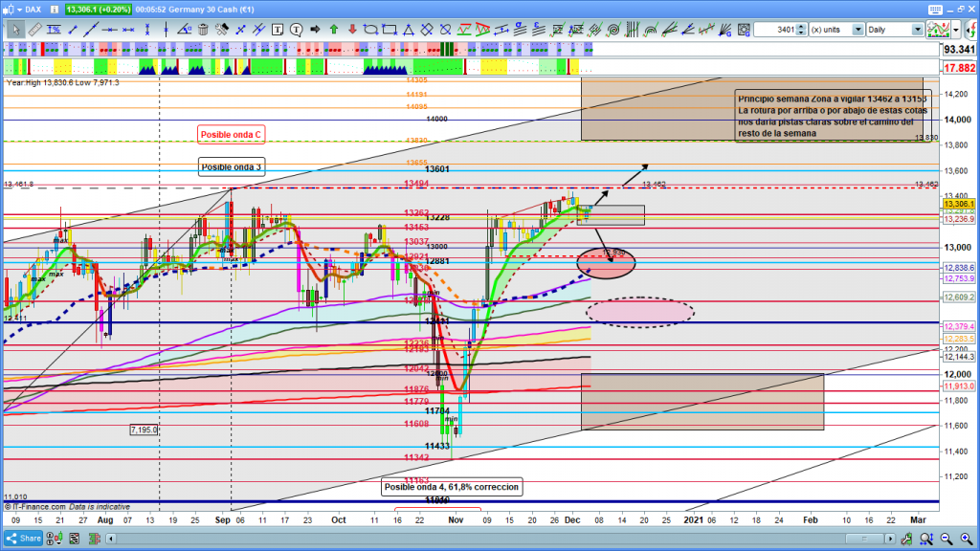The width and height of the screenshot is (980, 551).
Task: Click the instrument info icon next to DAX
Action: pos(56,9)
